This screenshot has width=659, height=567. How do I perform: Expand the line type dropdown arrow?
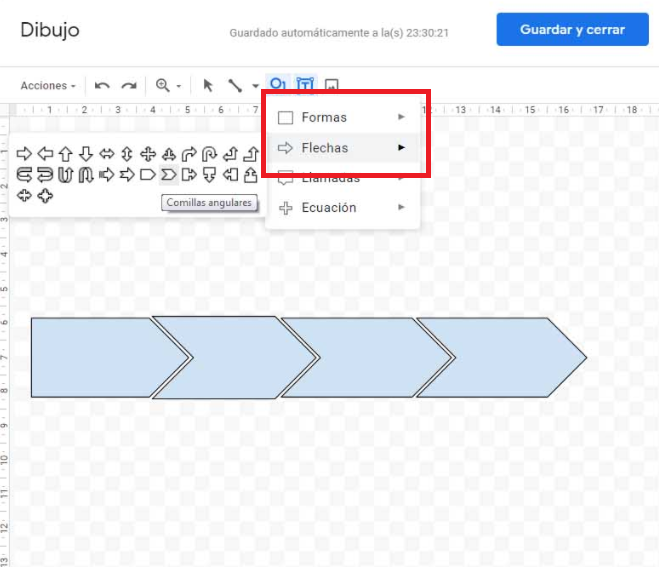255,86
